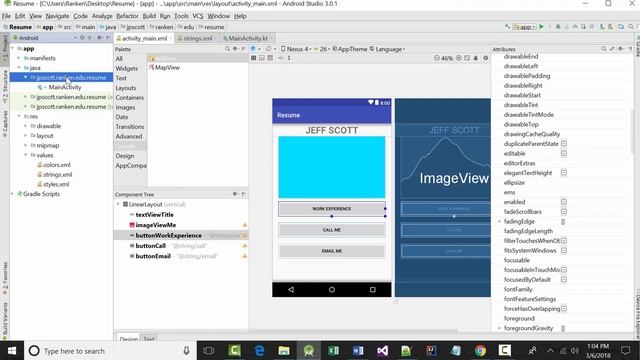Click the Windows Start button
Screen dimensions: 640x360
point(12,351)
